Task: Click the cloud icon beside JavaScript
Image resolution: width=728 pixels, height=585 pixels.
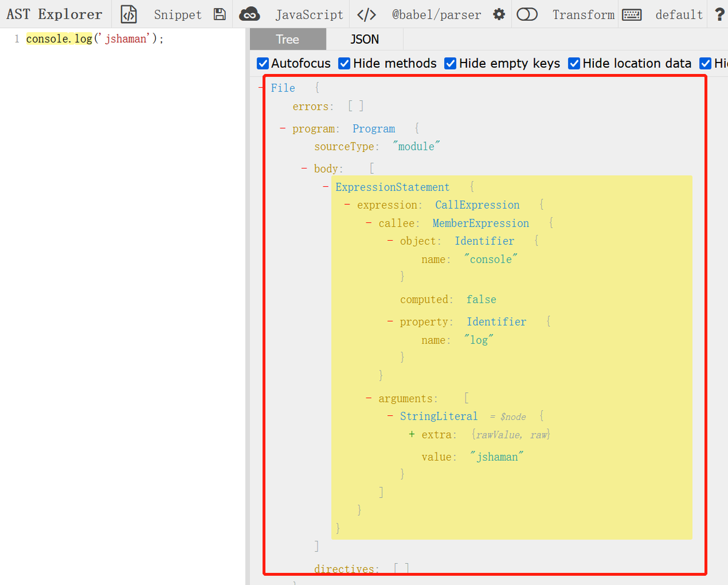Action: (x=249, y=15)
